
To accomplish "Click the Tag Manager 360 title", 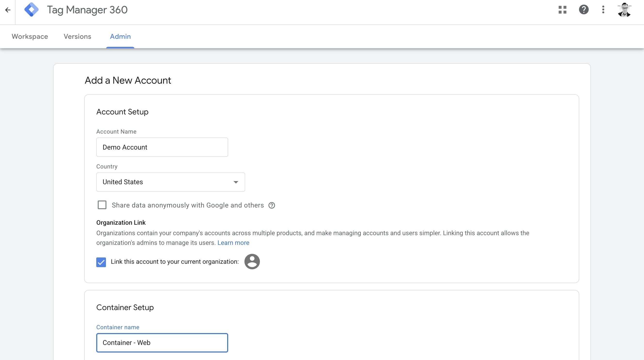I will [x=87, y=10].
